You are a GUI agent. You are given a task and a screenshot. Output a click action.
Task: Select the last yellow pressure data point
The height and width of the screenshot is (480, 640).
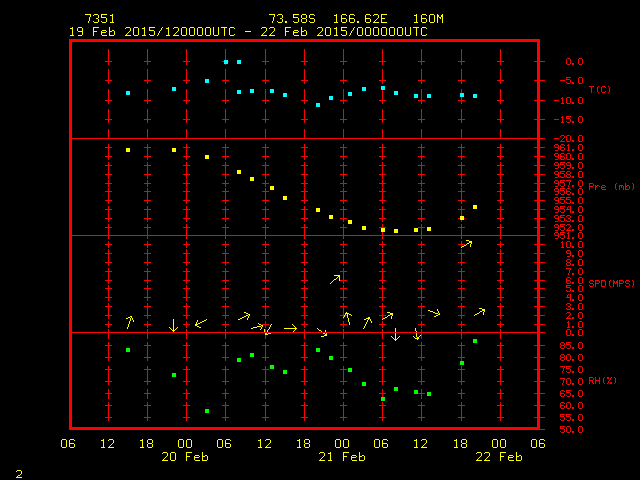point(475,207)
